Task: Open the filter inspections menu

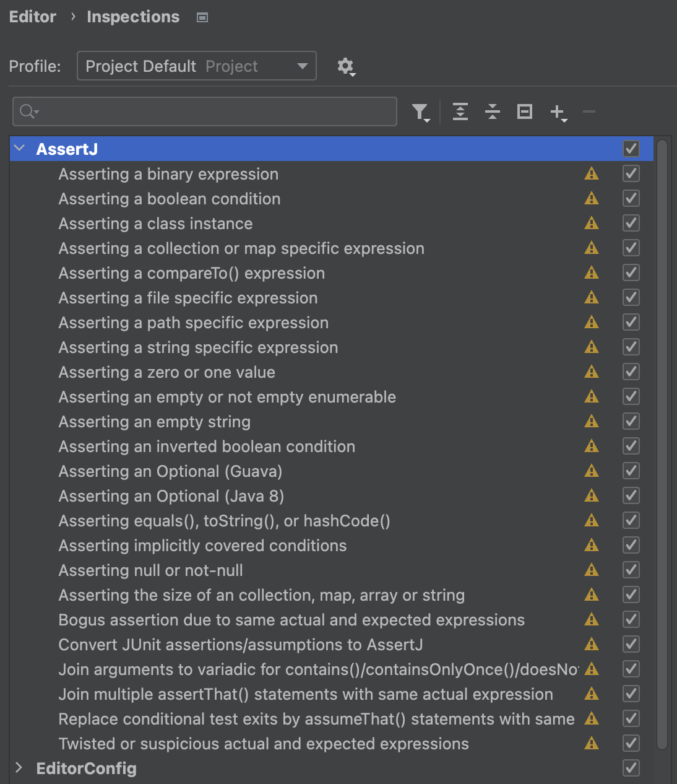Action: [421, 112]
